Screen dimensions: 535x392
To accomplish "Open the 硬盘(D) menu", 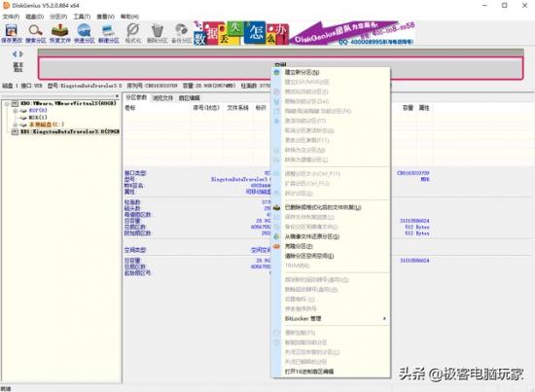I will click(34, 17).
